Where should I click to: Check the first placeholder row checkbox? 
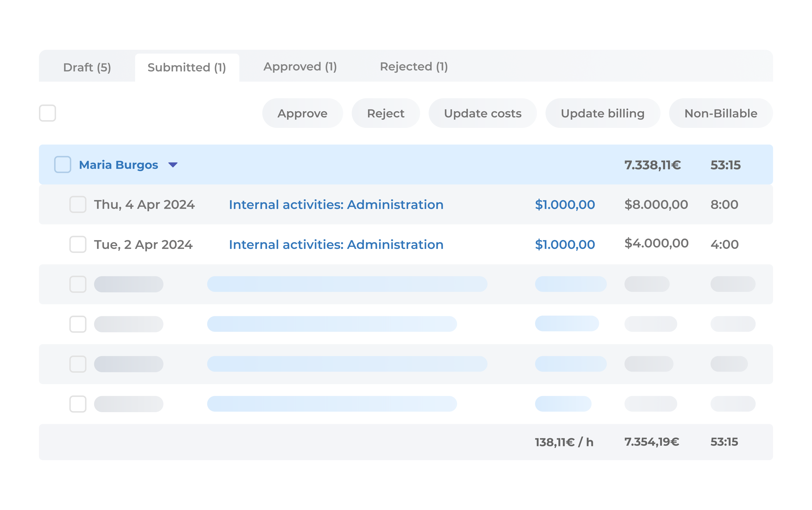tap(78, 284)
